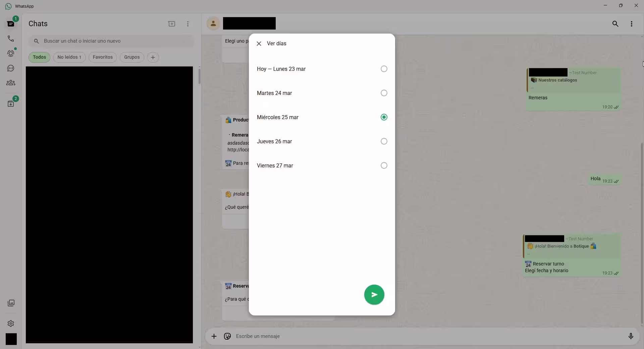The height and width of the screenshot is (349, 644).
Task: Open the Chats panel three-dot menu
Action: pos(188,24)
